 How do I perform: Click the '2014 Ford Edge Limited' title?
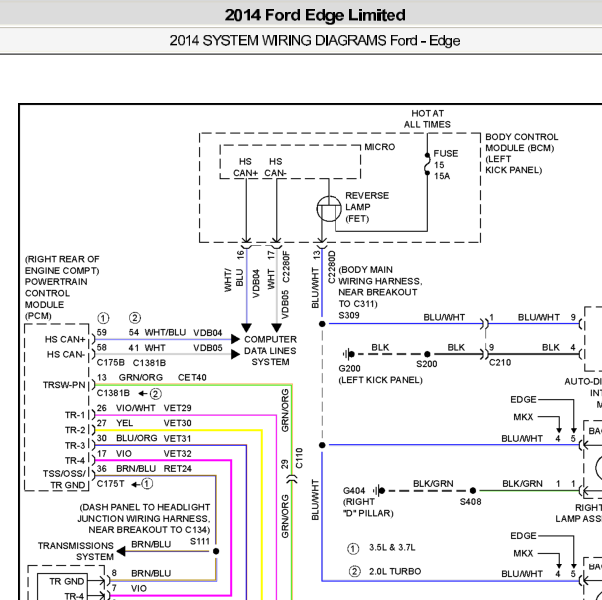coord(315,15)
